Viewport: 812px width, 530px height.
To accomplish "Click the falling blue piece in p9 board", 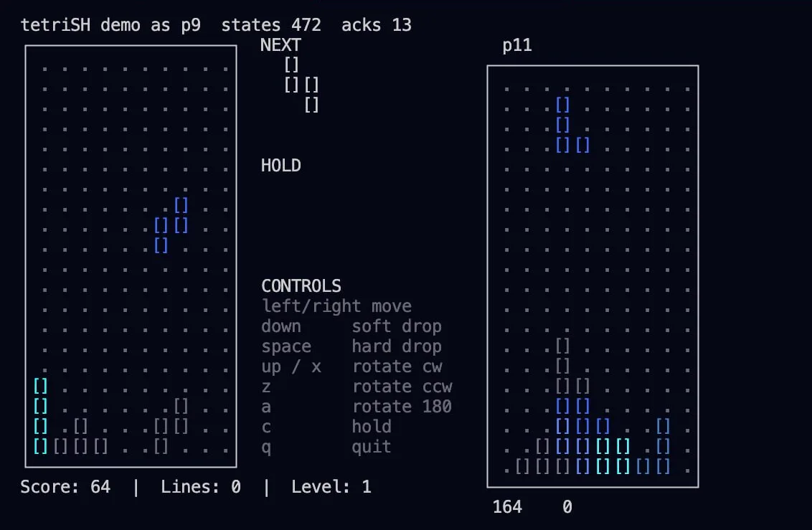I will (171, 225).
